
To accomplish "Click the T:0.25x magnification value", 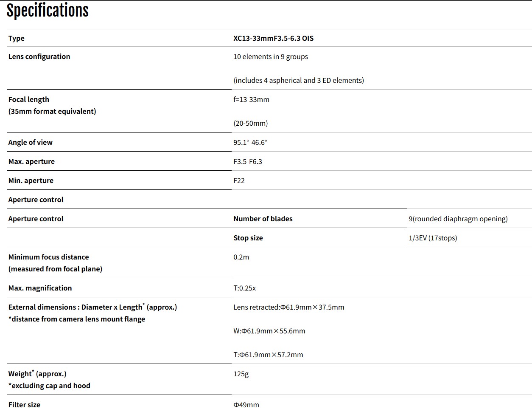I will 244,288.
